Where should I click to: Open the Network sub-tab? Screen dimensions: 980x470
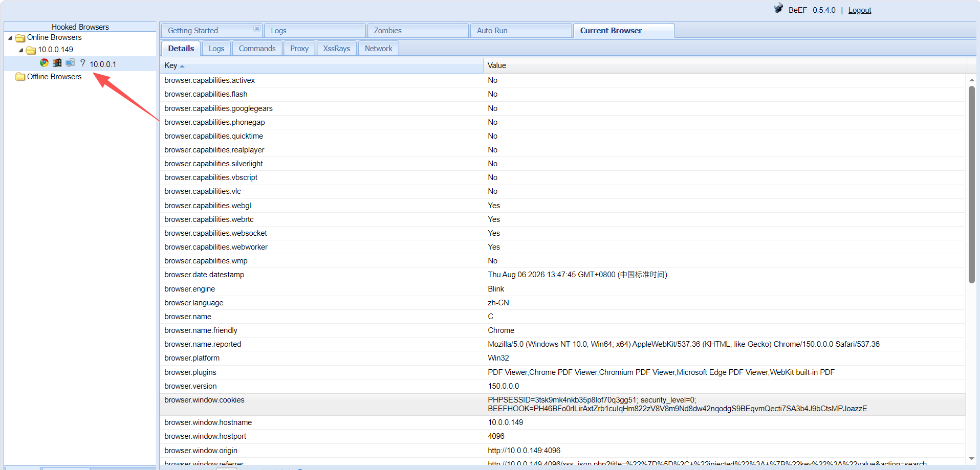[x=379, y=49]
